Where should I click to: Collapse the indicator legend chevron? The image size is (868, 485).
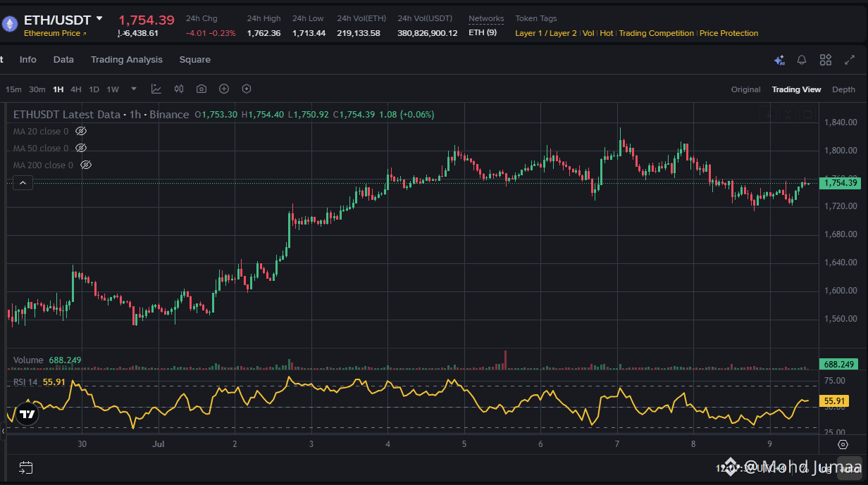pyautogui.click(x=23, y=183)
